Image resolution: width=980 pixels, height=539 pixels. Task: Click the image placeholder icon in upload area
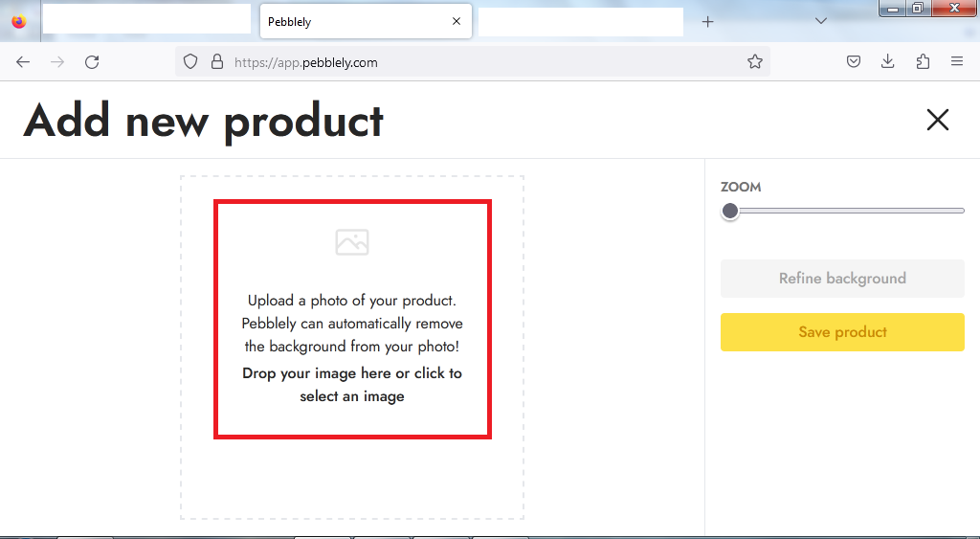352,242
